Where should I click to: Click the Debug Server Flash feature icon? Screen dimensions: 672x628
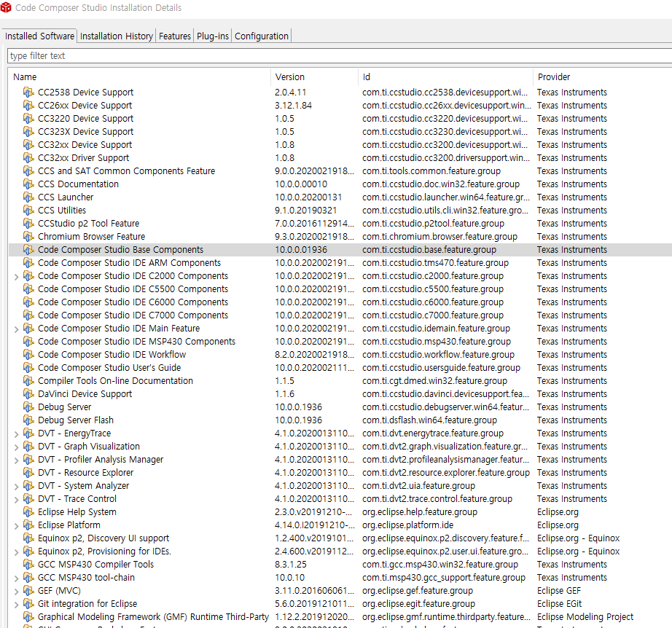point(28,420)
